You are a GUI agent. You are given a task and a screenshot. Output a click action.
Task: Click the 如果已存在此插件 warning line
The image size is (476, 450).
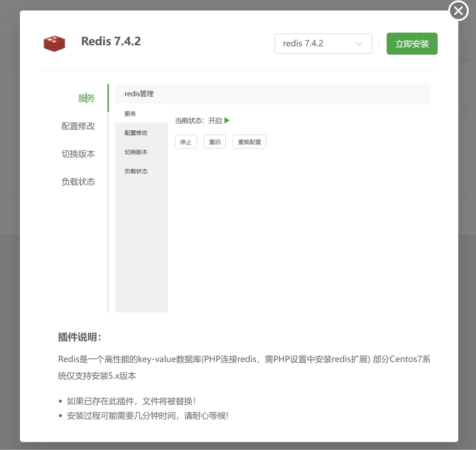click(131, 401)
